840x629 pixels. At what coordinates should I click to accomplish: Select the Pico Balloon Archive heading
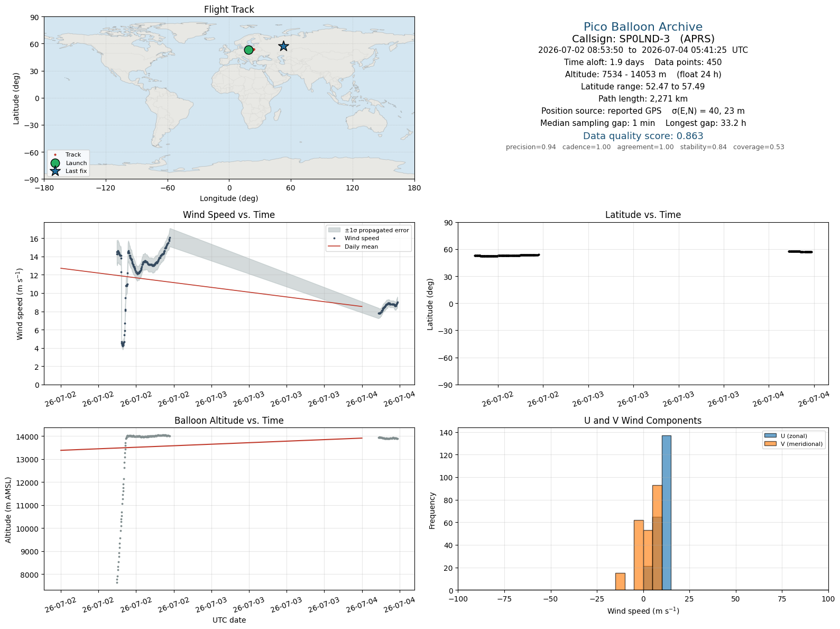(x=643, y=27)
